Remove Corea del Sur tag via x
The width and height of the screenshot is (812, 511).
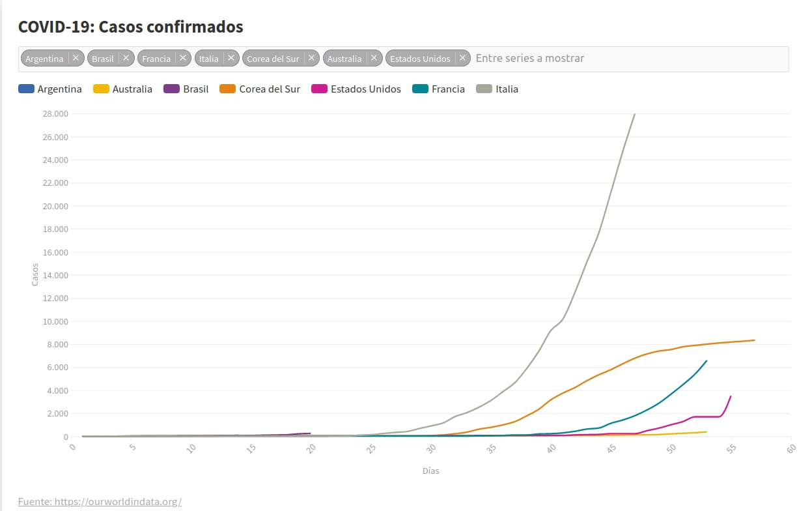[x=312, y=58]
